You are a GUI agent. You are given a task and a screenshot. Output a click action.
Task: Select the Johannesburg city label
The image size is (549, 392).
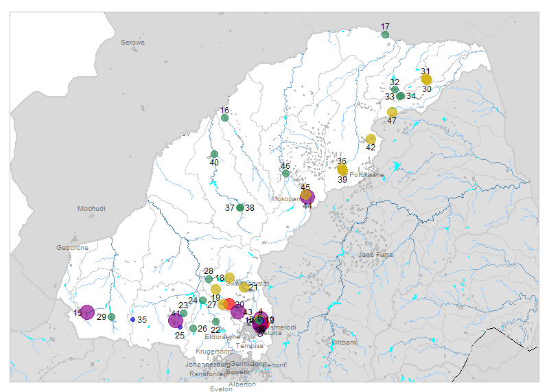click(x=208, y=365)
